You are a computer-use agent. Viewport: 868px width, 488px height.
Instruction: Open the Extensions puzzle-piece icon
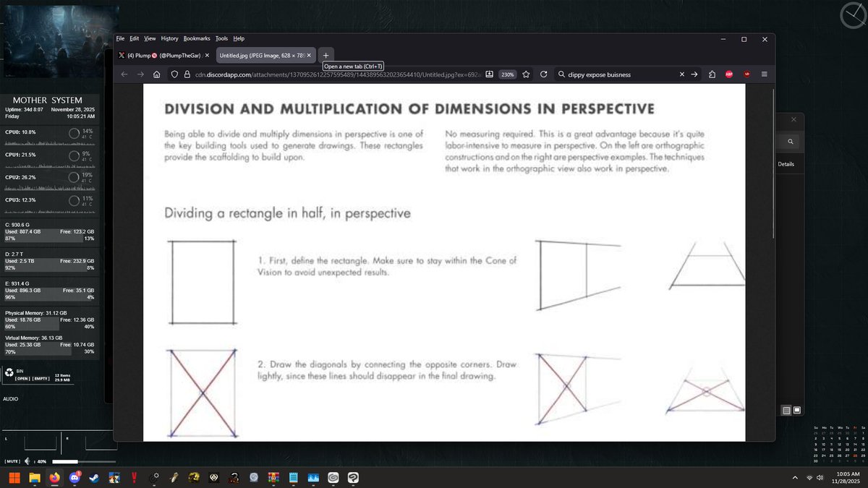pyautogui.click(x=712, y=74)
